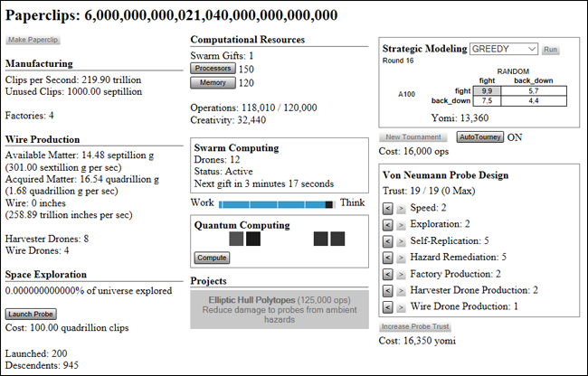Raise the Hazard Remediation setting

[401, 258]
